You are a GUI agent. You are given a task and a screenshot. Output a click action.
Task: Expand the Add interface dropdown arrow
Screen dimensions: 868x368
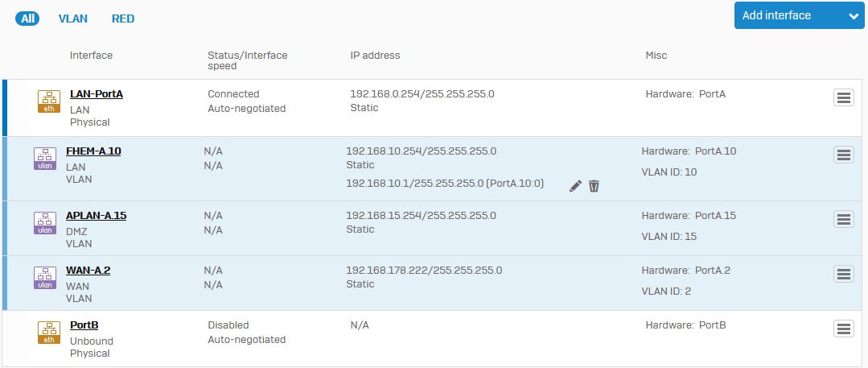853,16
